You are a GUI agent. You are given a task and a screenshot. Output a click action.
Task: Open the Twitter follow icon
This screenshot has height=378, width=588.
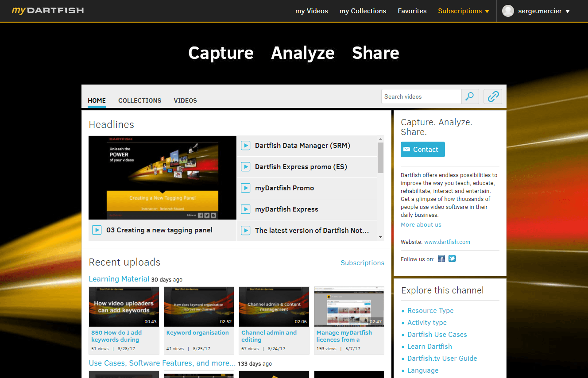click(x=452, y=259)
